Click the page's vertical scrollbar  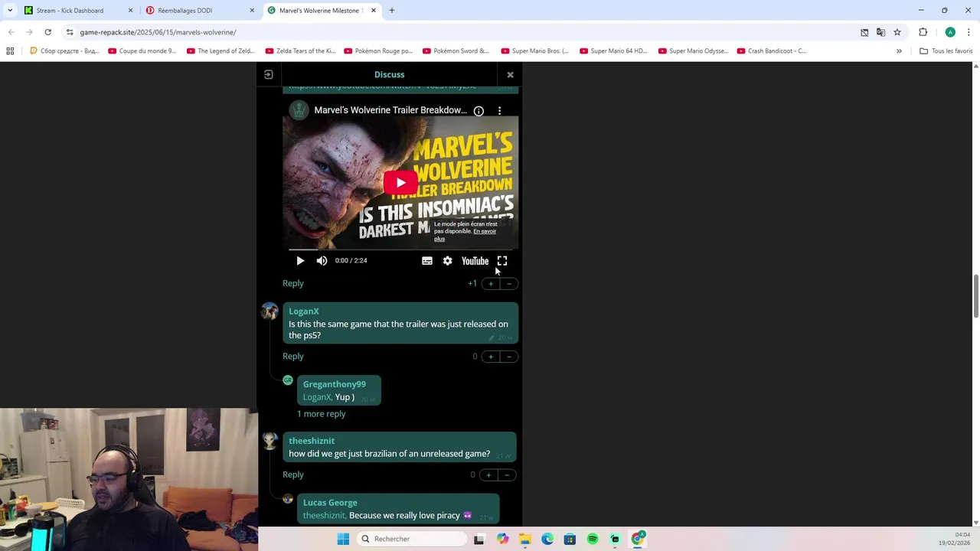tap(975, 295)
